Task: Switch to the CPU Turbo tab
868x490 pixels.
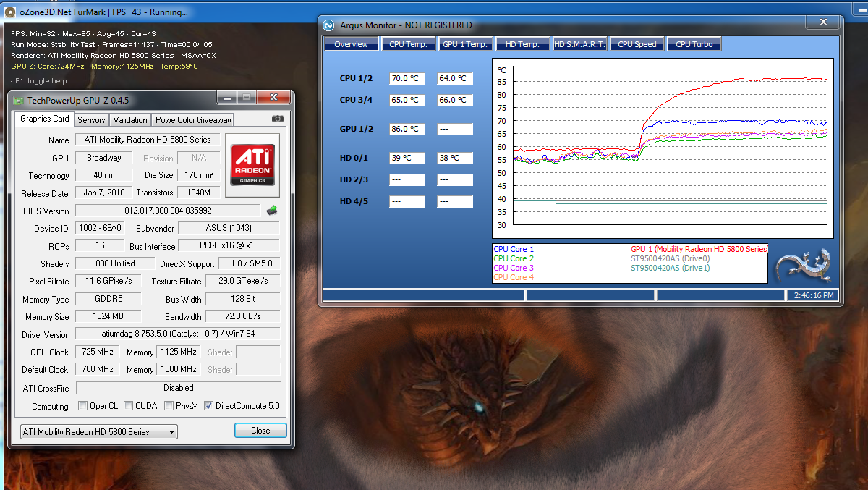Action: coord(694,45)
